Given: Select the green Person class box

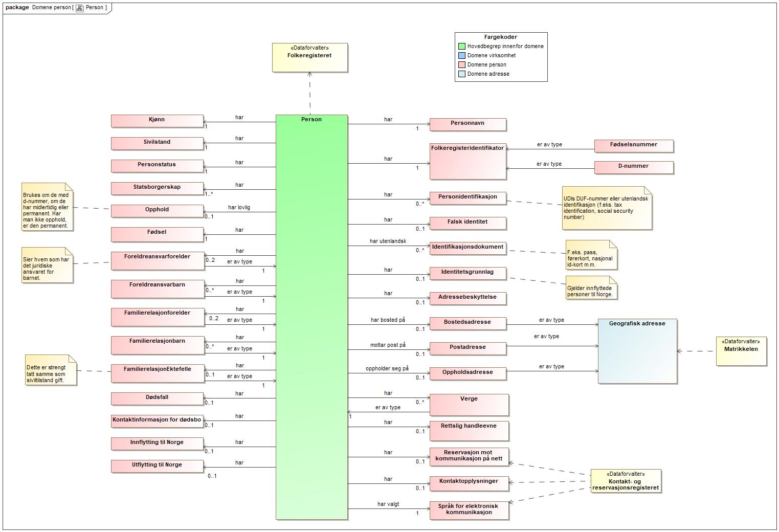Looking at the screenshot, I should point(311,317).
